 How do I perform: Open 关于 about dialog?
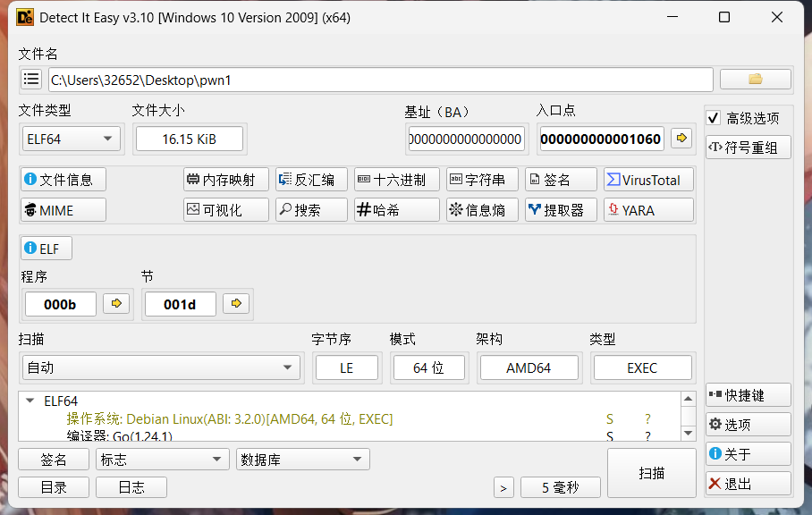748,454
